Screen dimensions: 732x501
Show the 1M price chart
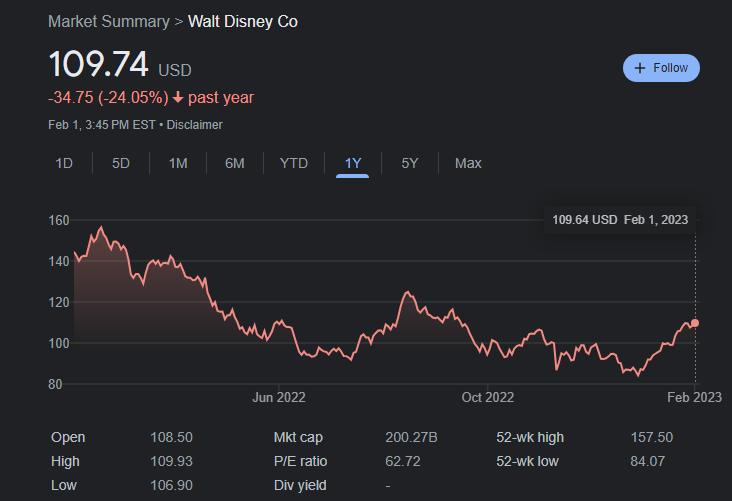(x=178, y=163)
